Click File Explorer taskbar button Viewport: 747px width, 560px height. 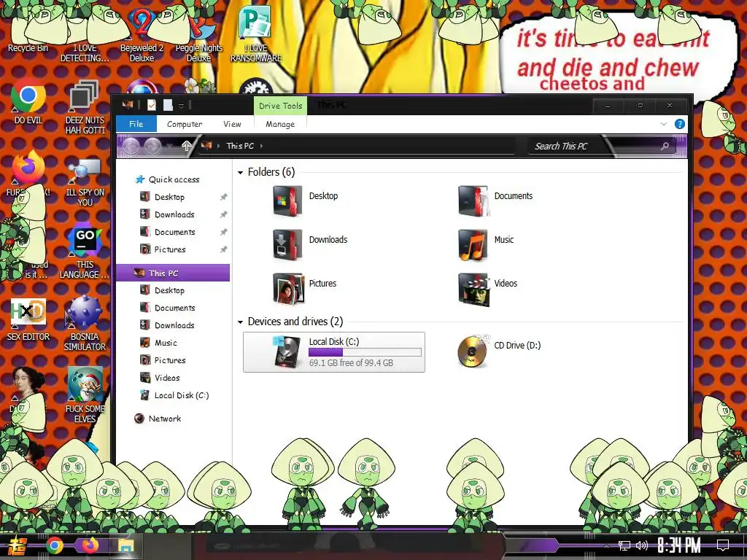tap(125, 545)
